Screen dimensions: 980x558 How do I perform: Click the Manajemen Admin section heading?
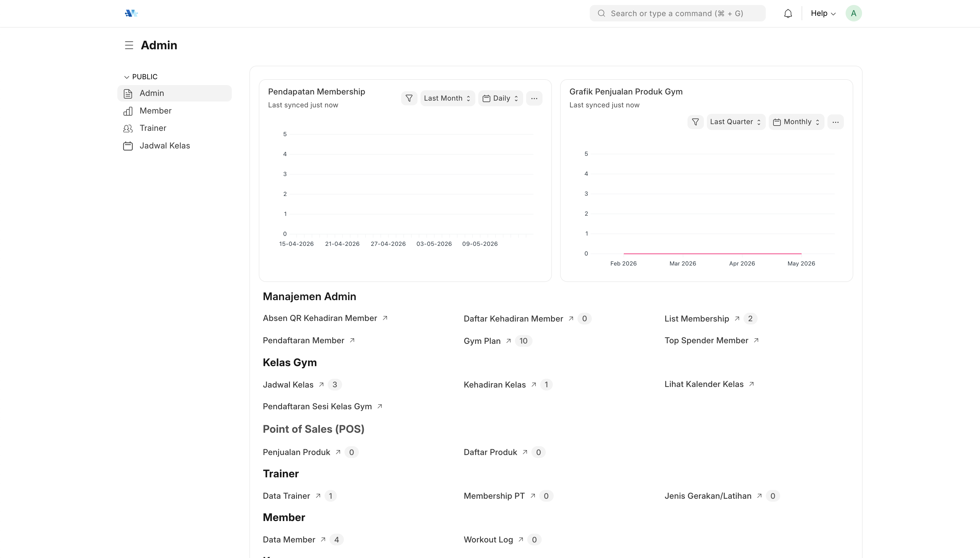[309, 297]
